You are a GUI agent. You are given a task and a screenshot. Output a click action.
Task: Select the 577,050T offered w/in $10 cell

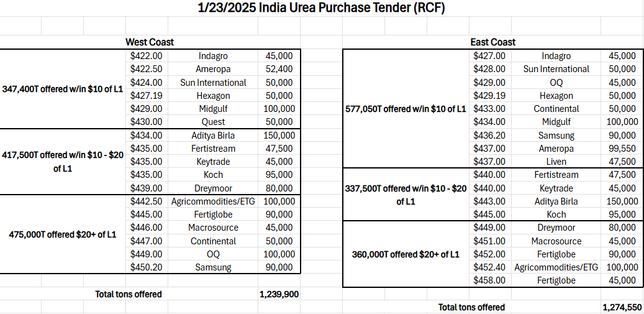(406, 109)
